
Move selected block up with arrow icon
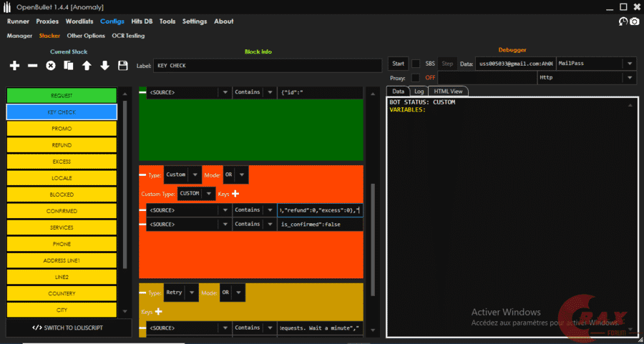pos(87,66)
